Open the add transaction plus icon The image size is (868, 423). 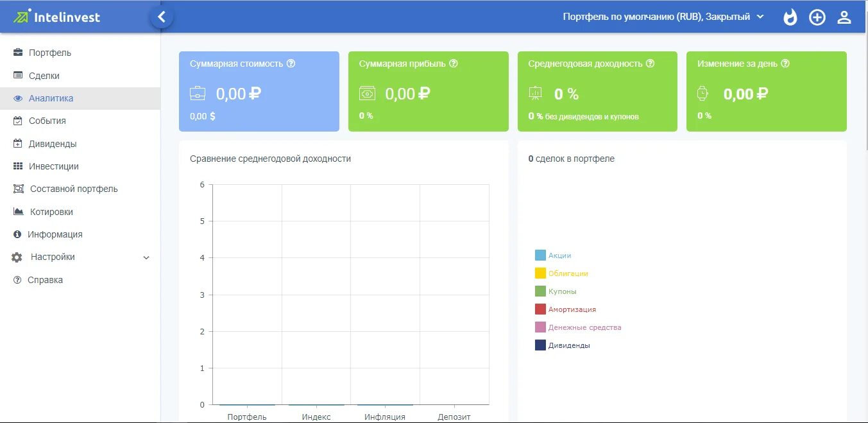pyautogui.click(x=817, y=17)
